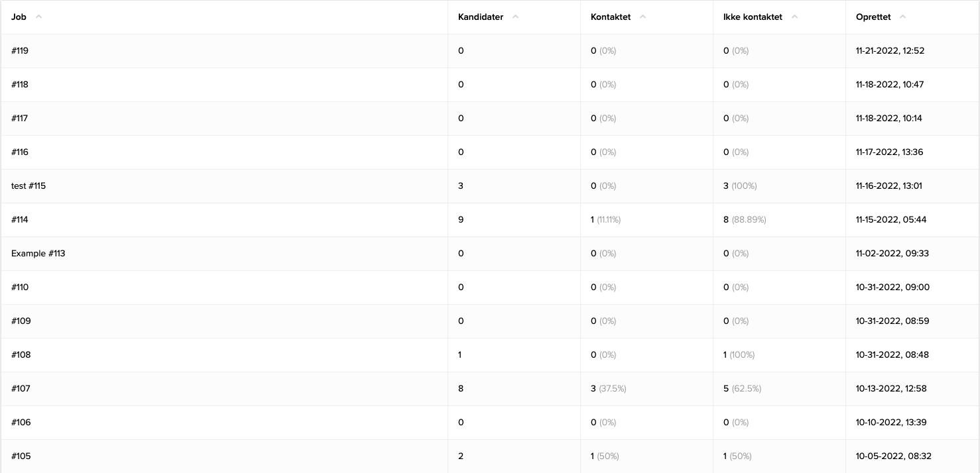The image size is (980, 473).
Task: Click the sort arrow next to Oprettet
Action: [x=902, y=17]
